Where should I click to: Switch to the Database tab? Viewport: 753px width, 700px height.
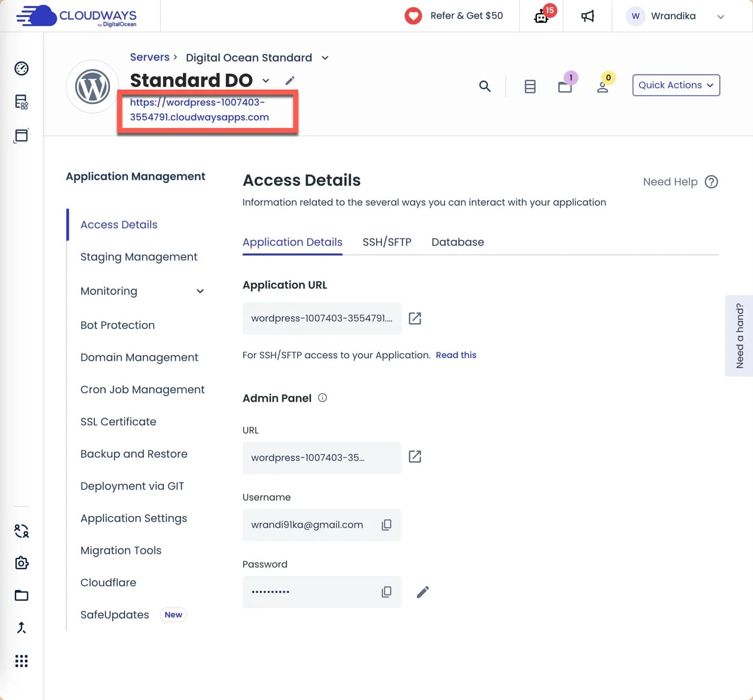tap(457, 242)
